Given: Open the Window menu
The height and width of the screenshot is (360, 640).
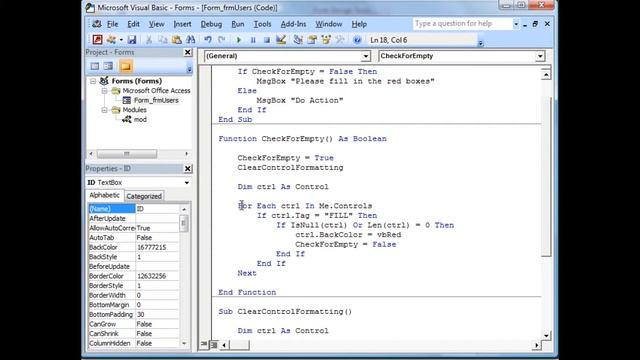Looking at the screenshot, I should pyautogui.click(x=329, y=24).
